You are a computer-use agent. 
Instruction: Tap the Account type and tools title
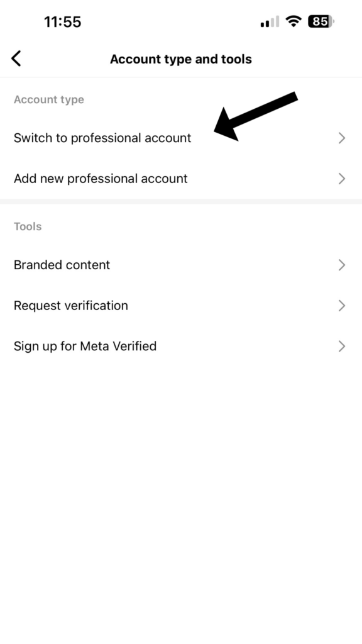coord(180,59)
